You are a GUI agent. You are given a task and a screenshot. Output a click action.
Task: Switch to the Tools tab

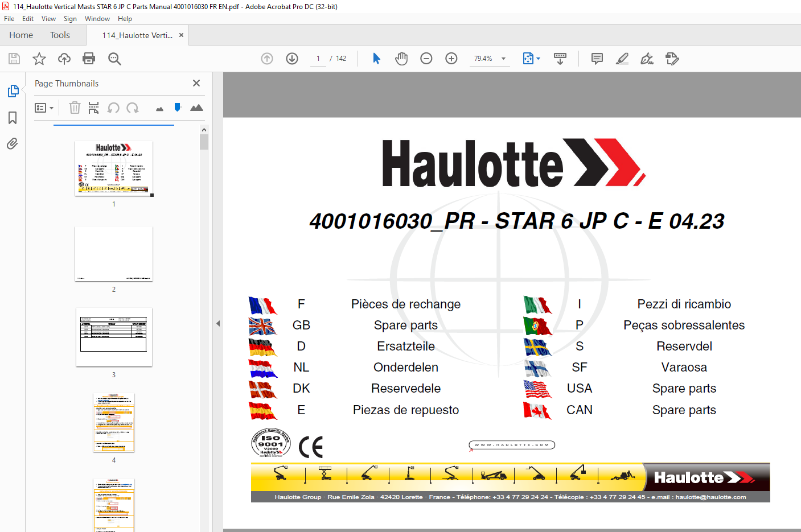coord(60,35)
